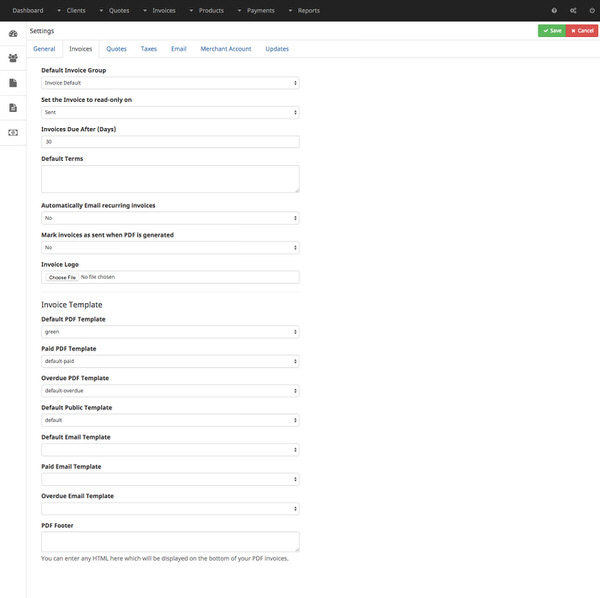
Task: Click into the PDF Footer text area
Action: pos(170,542)
